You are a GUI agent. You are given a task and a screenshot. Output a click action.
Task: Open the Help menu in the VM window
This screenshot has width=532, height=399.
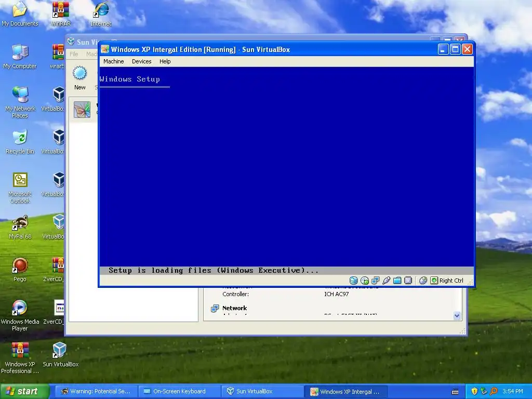(x=165, y=61)
